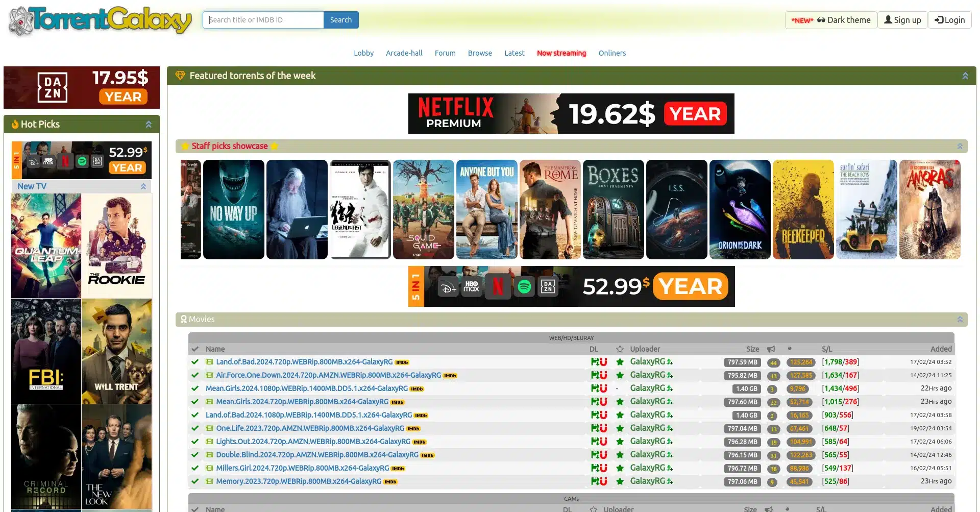
Task: Open the Now streaming page
Action: pyautogui.click(x=561, y=53)
